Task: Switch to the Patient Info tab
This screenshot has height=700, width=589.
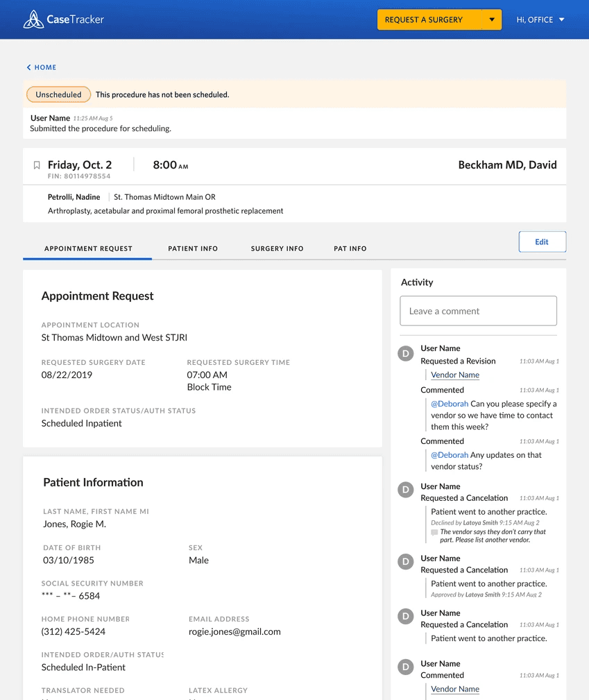Action: [193, 248]
